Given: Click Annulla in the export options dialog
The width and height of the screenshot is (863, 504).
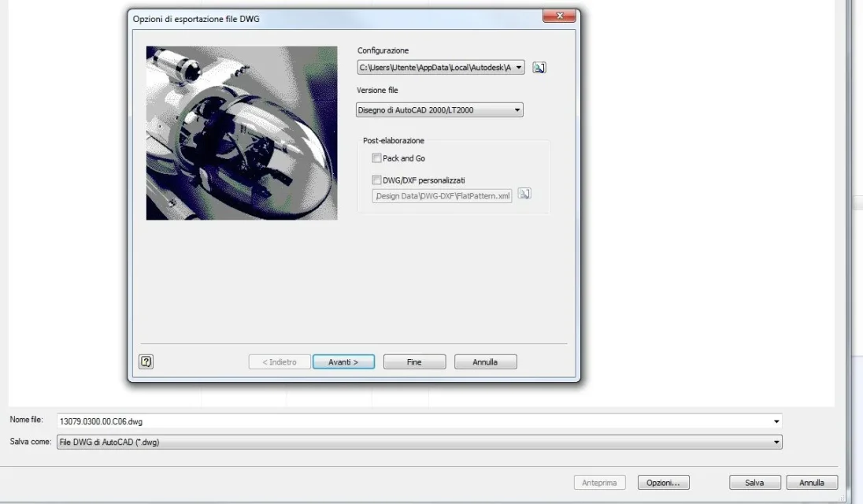Looking at the screenshot, I should (x=485, y=362).
